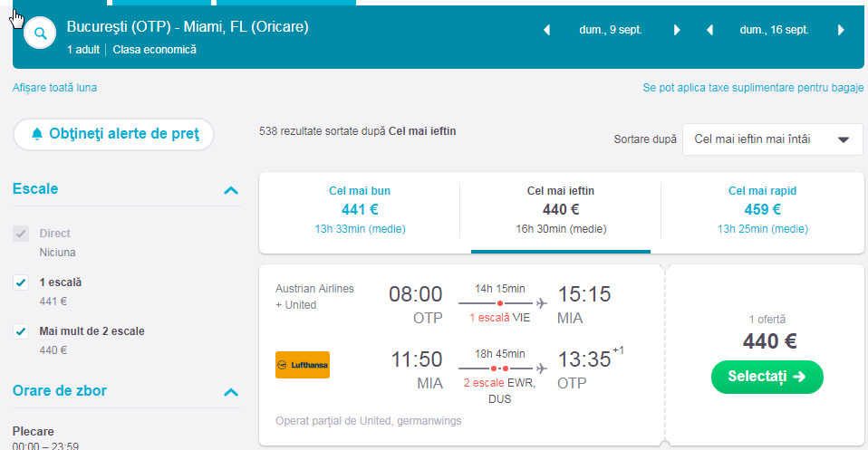Go to previous departure date arrow
This screenshot has height=450, width=868.
coord(546,30)
